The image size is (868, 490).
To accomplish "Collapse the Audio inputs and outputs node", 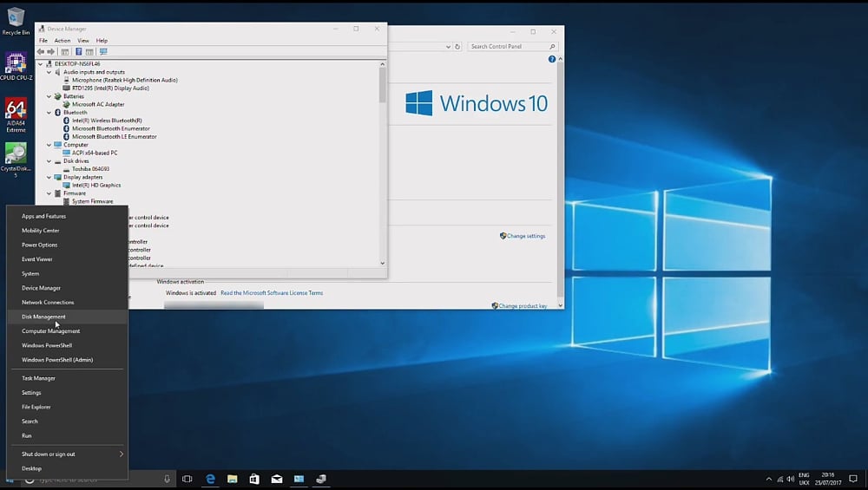I will click(49, 72).
